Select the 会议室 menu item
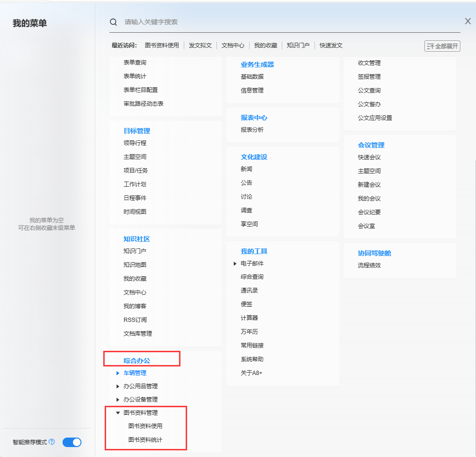This screenshot has width=476, height=457. point(367,226)
